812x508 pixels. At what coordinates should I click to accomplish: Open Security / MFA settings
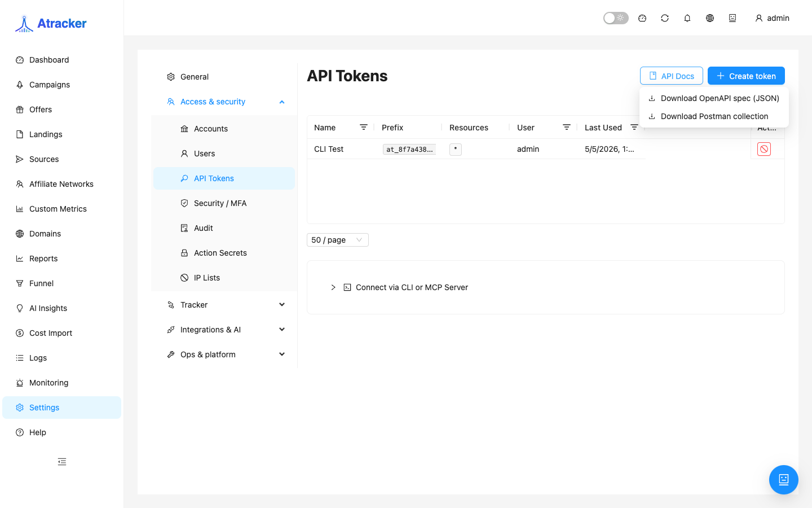click(224, 203)
